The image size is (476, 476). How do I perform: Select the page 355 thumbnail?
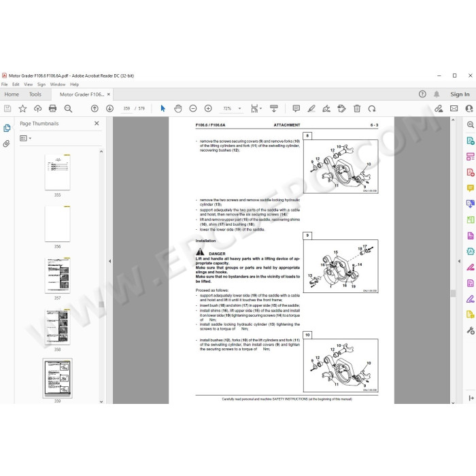point(57,172)
